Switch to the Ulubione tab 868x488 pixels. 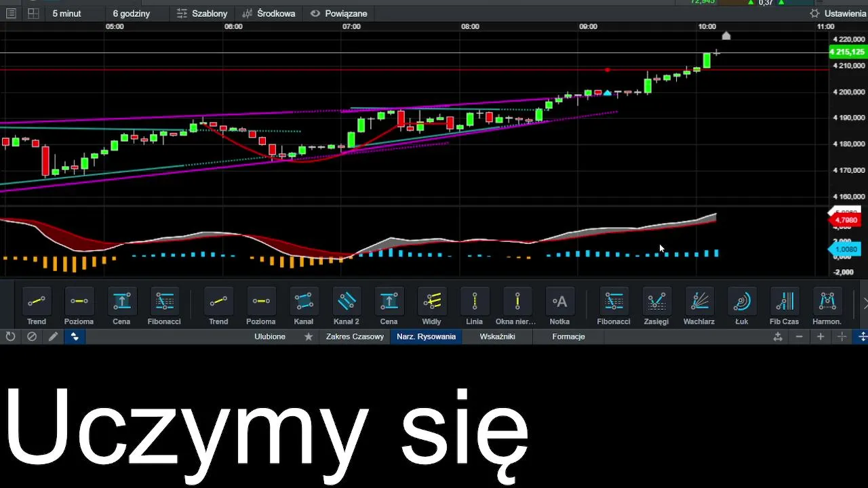[270, 337]
